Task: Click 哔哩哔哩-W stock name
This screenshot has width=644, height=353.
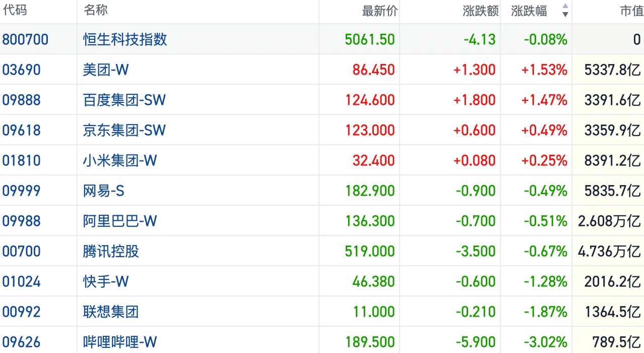Action: 120,342
